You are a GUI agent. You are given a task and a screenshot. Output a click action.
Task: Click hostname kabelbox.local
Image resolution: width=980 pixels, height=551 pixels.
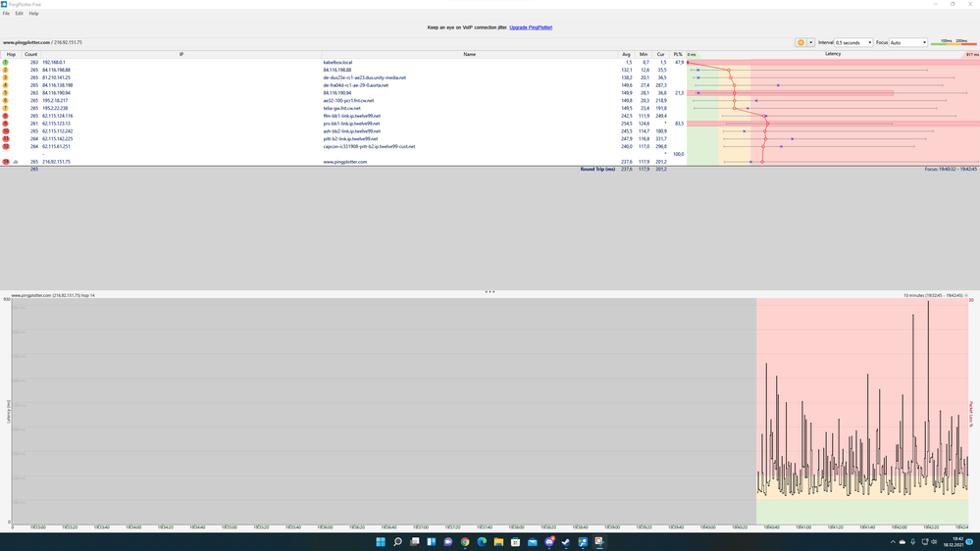pyautogui.click(x=337, y=63)
